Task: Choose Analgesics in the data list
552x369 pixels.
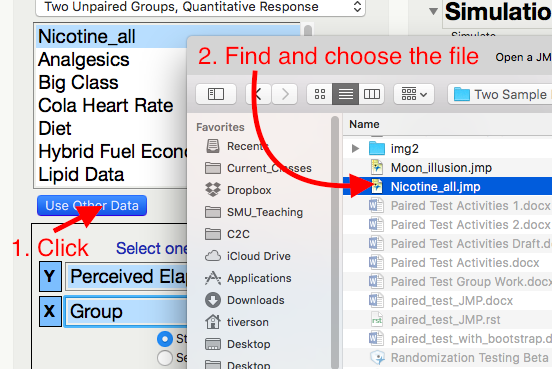Action: (84, 59)
